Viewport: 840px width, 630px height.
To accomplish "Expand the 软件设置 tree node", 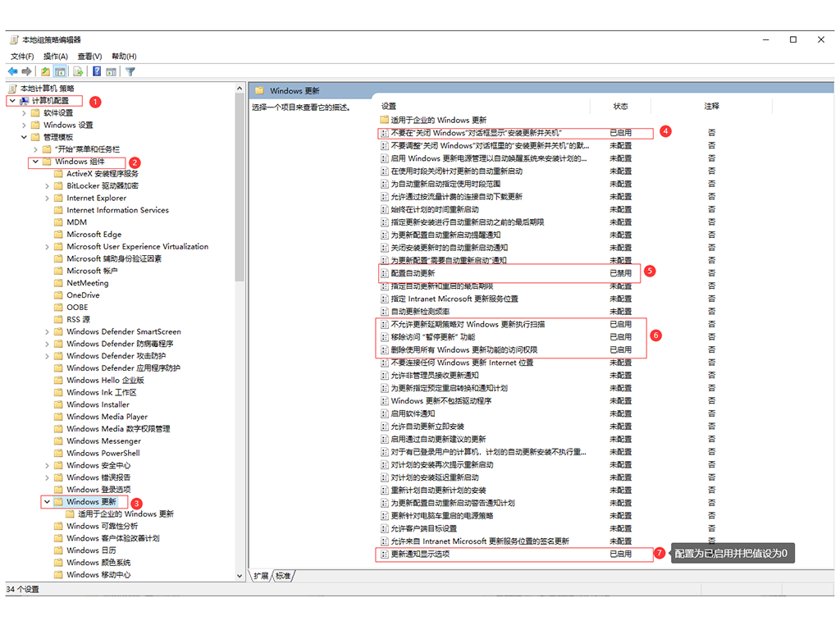I will tap(24, 113).
